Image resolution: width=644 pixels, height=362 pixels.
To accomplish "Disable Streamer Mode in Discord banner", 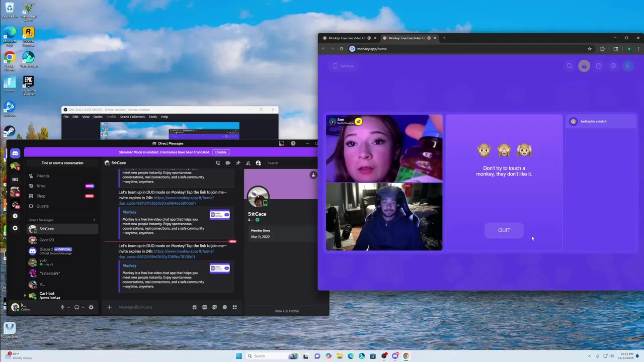I will (221, 152).
